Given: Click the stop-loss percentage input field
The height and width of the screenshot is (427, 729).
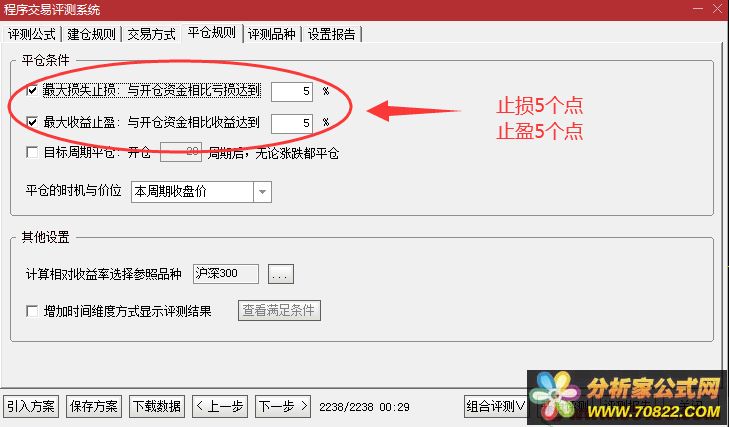Looking at the screenshot, I should (292, 91).
